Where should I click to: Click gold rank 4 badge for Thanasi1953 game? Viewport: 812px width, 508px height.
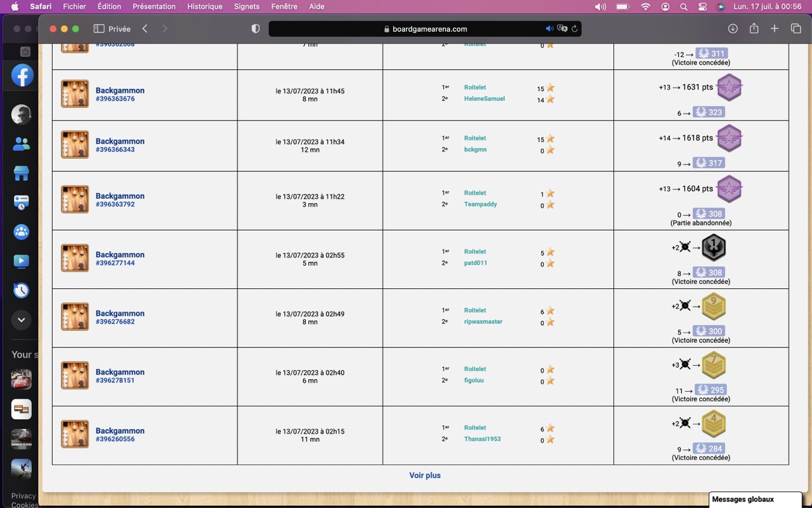pyautogui.click(x=714, y=424)
